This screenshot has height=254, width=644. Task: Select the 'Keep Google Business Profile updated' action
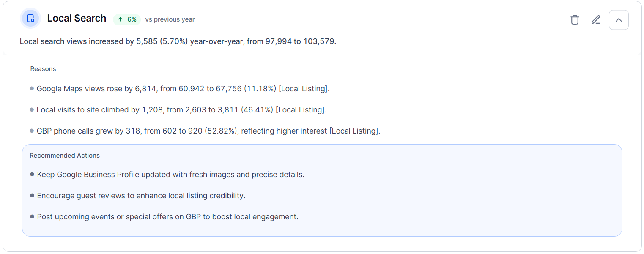[171, 175]
